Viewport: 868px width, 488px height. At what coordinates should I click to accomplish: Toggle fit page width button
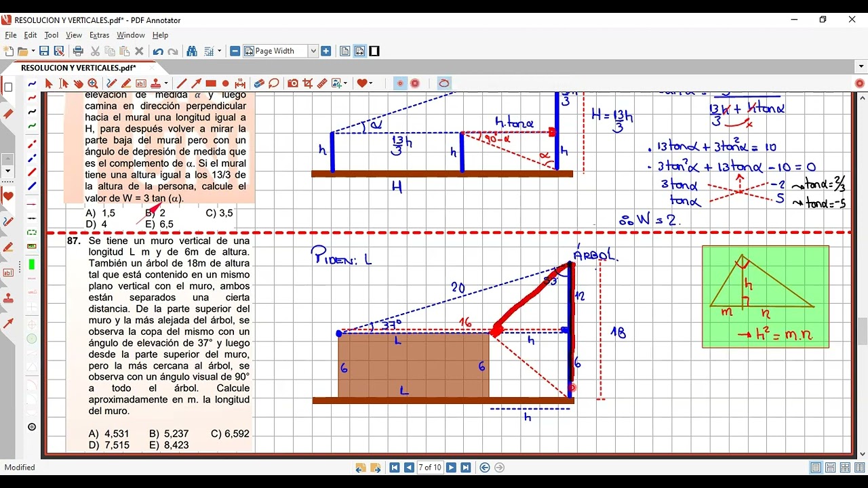[359, 51]
